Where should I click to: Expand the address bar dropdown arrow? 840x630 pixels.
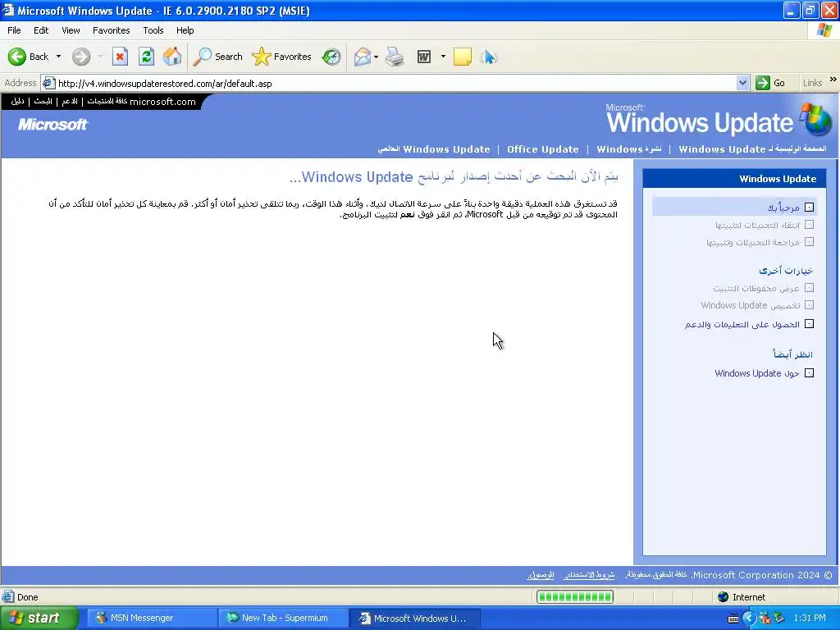click(742, 83)
